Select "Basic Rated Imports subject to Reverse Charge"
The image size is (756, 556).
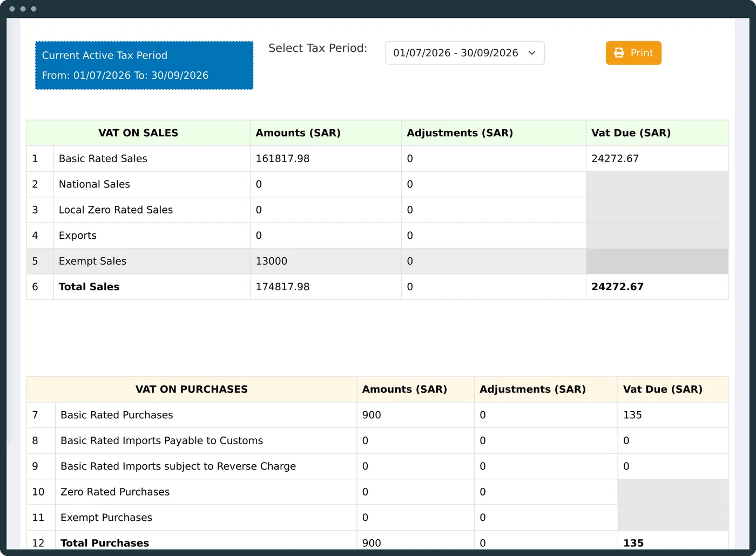[x=178, y=466]
